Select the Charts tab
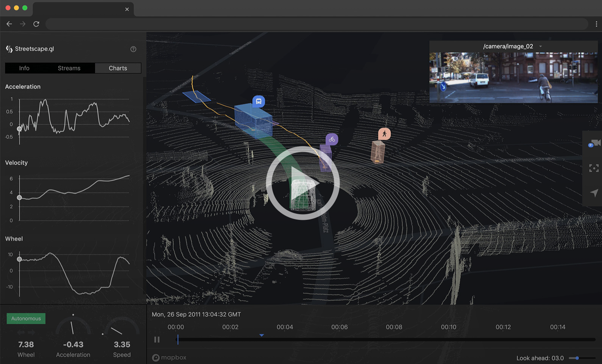Image resolution: width=602 pixels, height=364 pixels. (x=118, y=68)
